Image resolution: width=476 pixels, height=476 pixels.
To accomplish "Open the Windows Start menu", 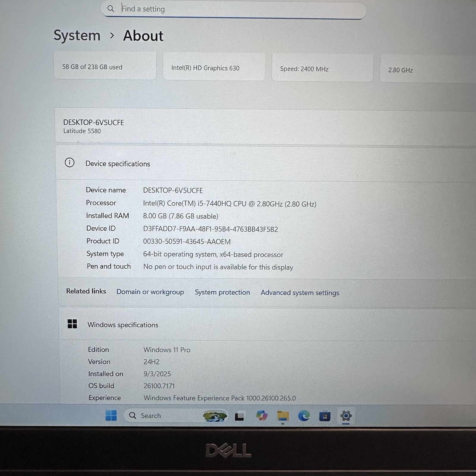I will 111,415.
